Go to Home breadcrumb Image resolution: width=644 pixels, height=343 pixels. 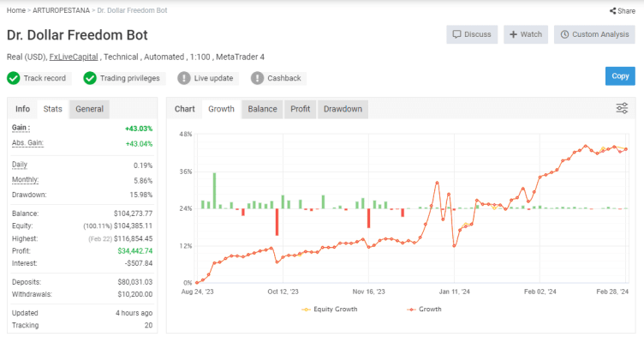click(x=16, y=10)
